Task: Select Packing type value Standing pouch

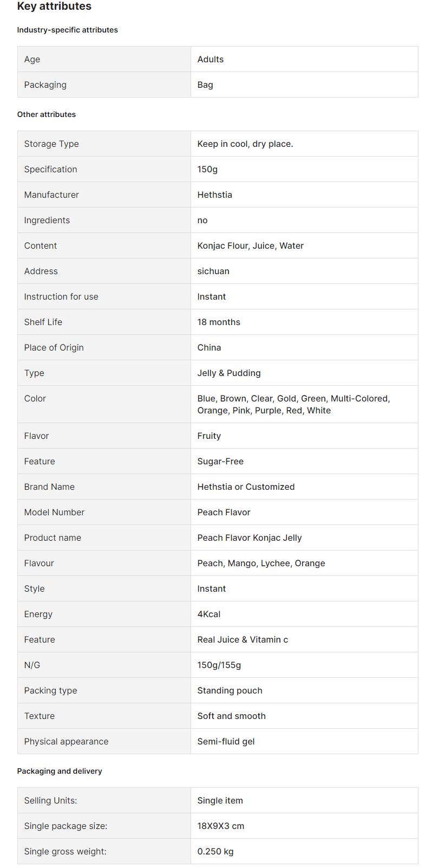Action: (x=230, y=690)
